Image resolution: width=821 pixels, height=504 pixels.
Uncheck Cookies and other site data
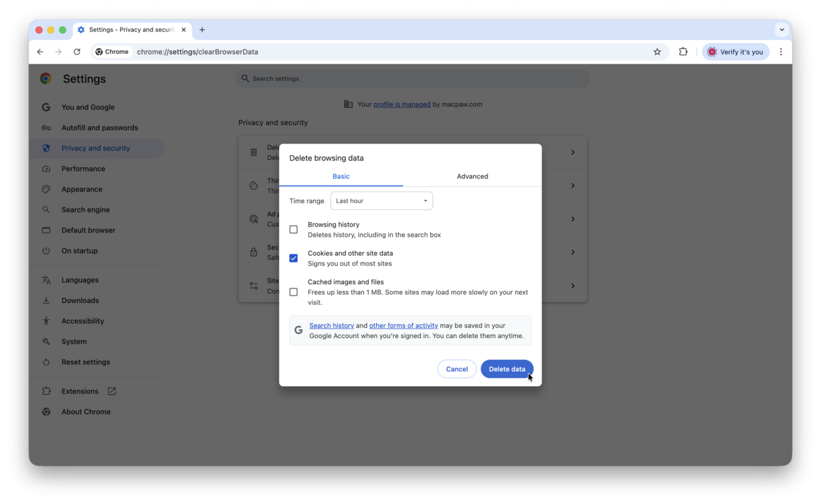[294, 258]
